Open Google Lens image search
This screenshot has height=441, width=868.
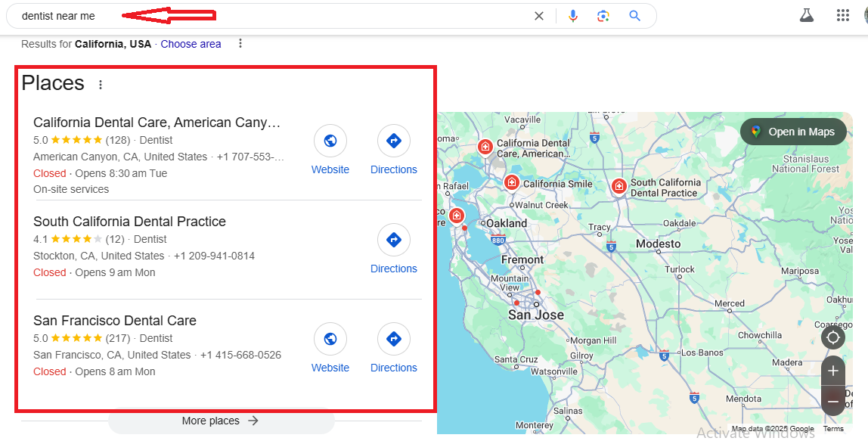coord(603,15)
